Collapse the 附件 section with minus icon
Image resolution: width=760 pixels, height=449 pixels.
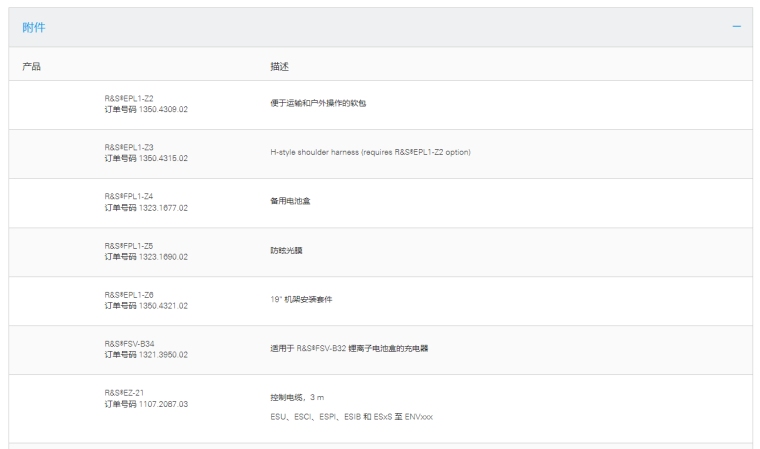(736, 26)
